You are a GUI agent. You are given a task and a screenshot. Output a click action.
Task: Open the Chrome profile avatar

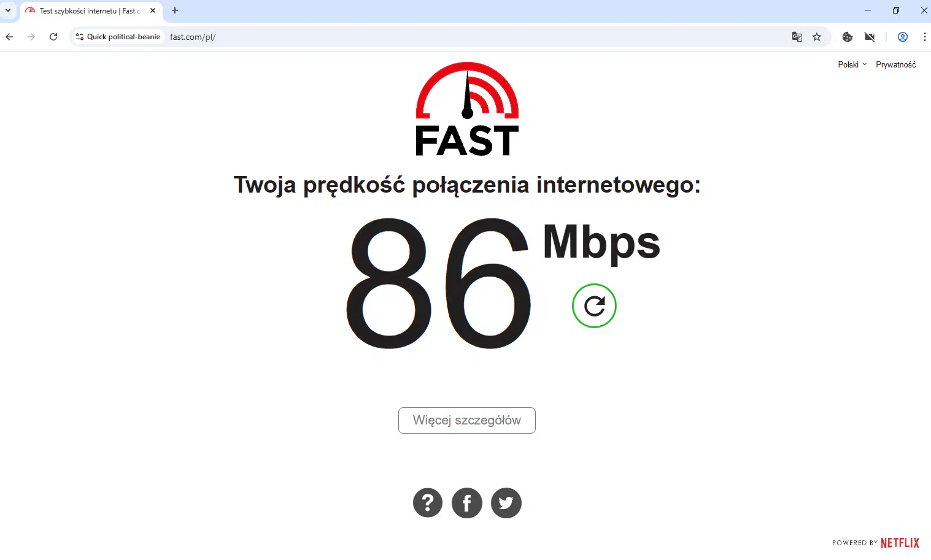(x=903, y=37)
